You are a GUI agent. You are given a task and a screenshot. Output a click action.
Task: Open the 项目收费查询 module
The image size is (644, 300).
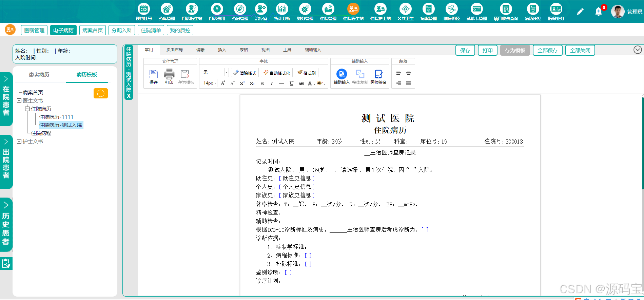506,12
